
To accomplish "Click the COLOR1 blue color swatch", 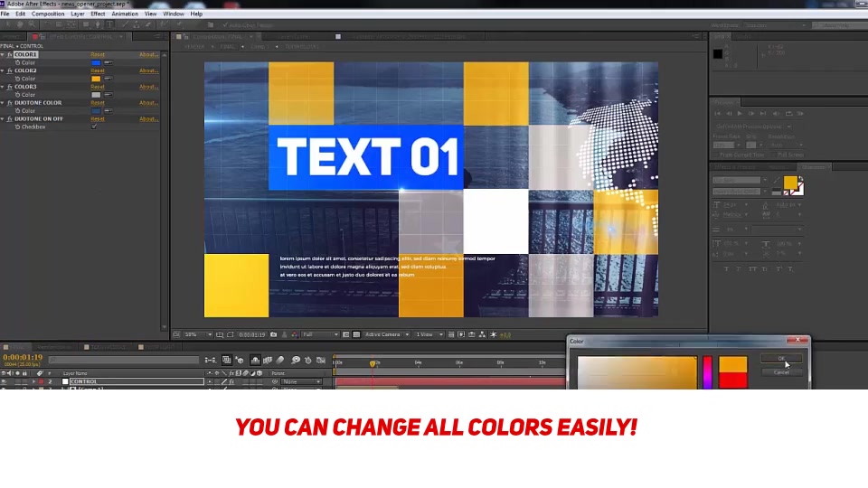I will tap(96, 63).
